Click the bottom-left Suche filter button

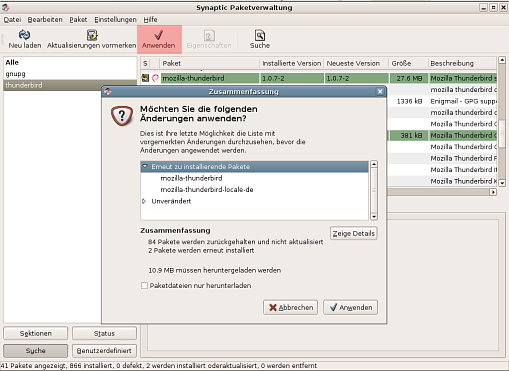36,351
